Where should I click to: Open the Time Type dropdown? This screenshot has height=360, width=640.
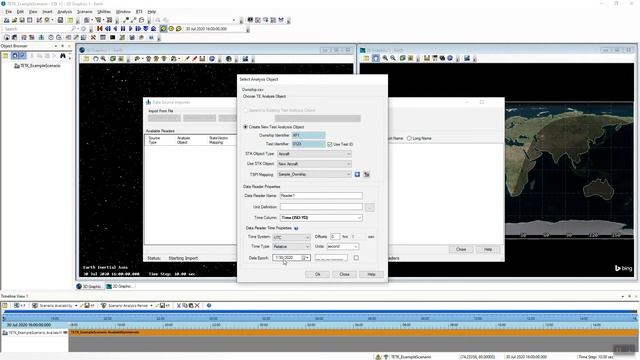291,247
